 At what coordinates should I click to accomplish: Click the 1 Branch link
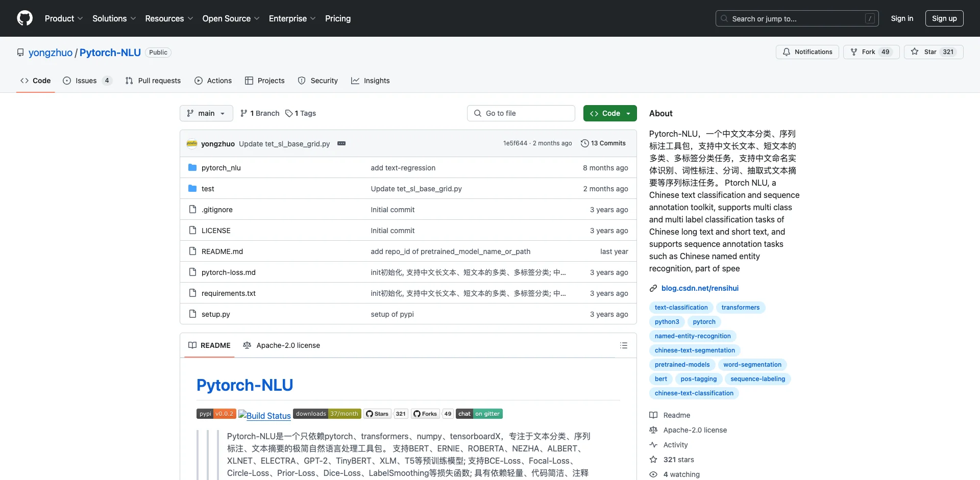tap(260, 113)
